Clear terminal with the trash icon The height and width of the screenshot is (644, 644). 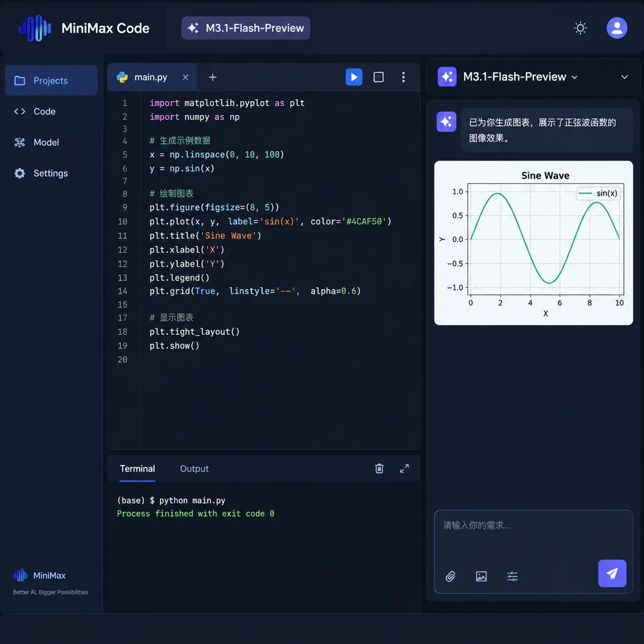379,468
